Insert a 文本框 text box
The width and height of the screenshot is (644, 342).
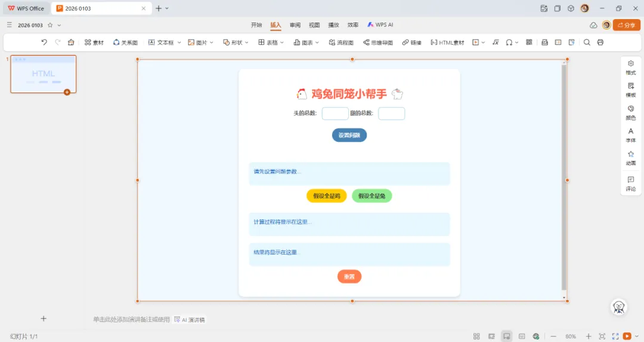click(160, 42)
